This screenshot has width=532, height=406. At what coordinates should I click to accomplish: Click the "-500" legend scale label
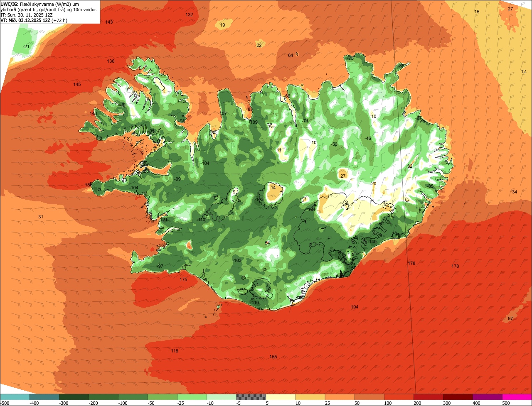pyautogui.click(x=5, y=403)
